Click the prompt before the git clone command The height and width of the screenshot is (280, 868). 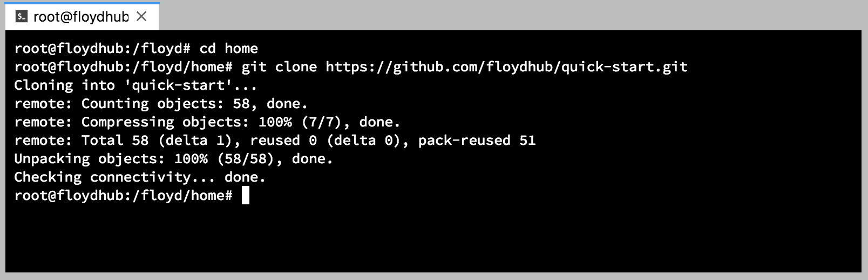click(123, 67)
